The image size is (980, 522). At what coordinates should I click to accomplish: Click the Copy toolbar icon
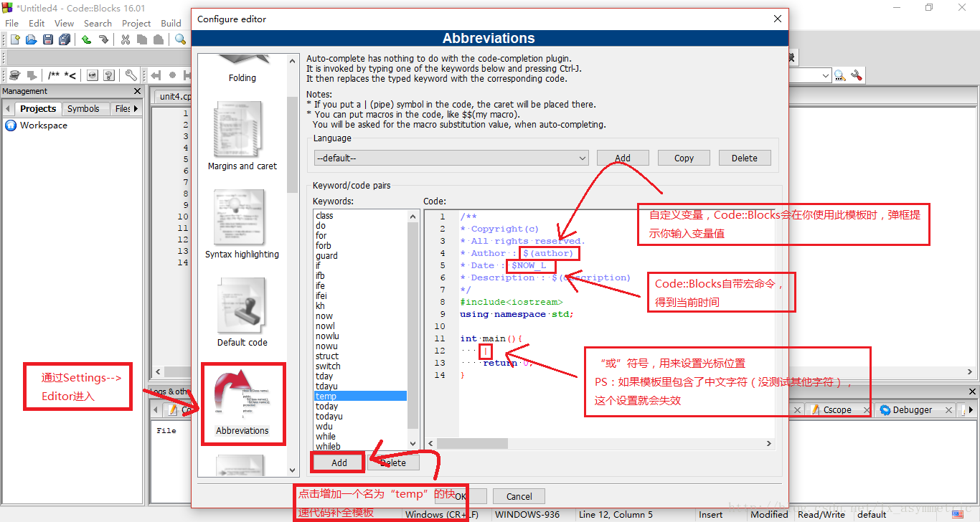click(142, 39)
